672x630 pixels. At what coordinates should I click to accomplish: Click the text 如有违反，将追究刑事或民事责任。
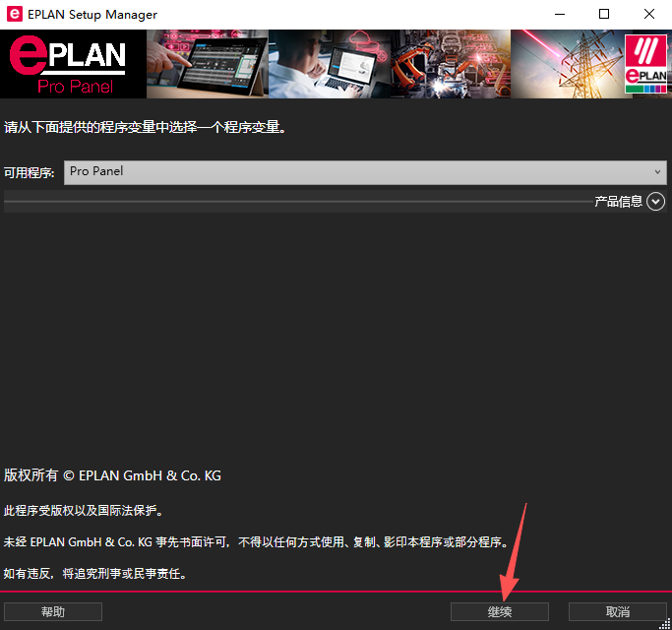pos(96,573)
